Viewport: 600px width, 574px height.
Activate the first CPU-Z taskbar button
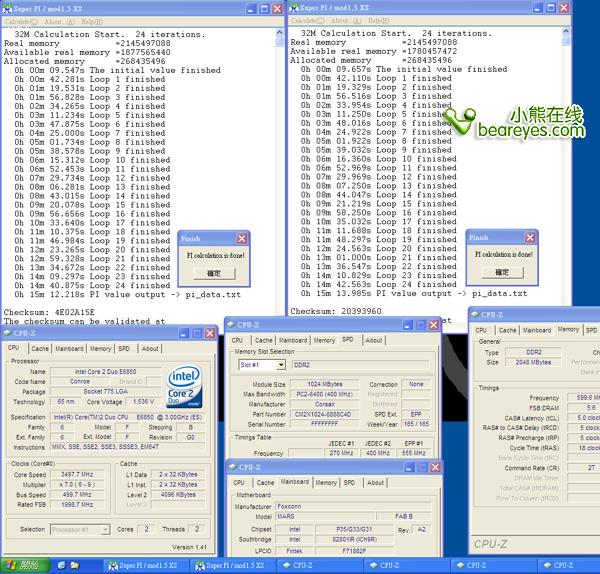[x=319, y=565]
